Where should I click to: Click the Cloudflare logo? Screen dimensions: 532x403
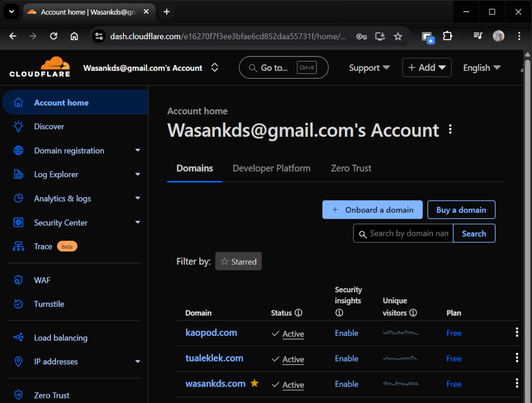[x=40, y=67]
